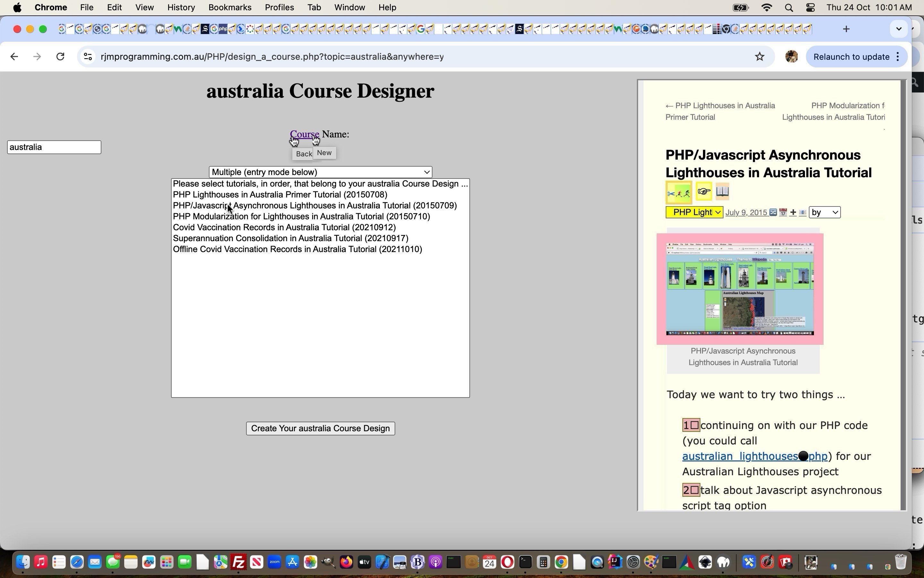Open Firefox from the Dock

(346, 562)
